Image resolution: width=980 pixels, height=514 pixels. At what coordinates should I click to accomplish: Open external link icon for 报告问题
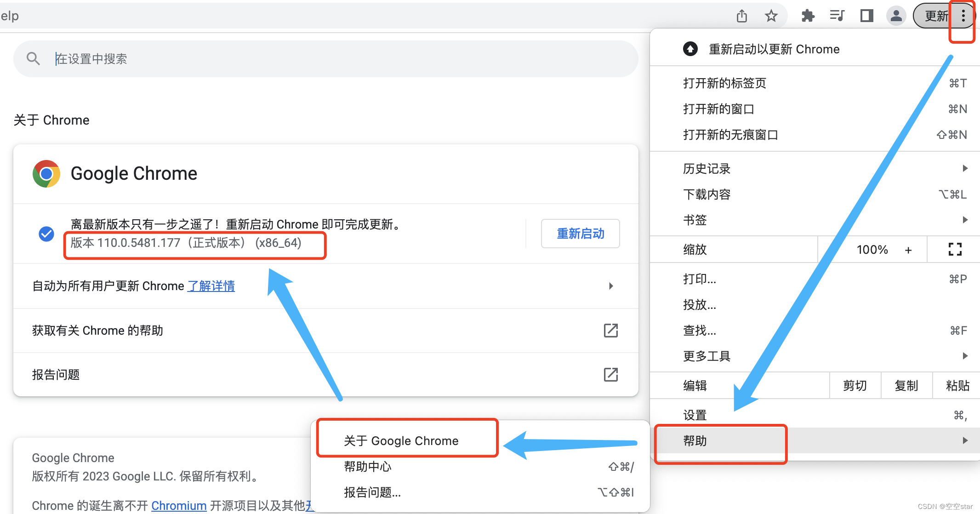tap(610, 374)
